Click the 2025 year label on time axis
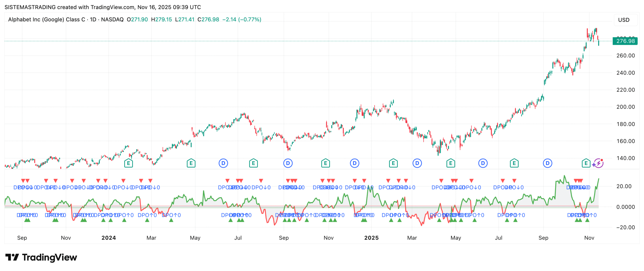Image resolution: width=644 pixels, height=271 pixels. (371, 238)
